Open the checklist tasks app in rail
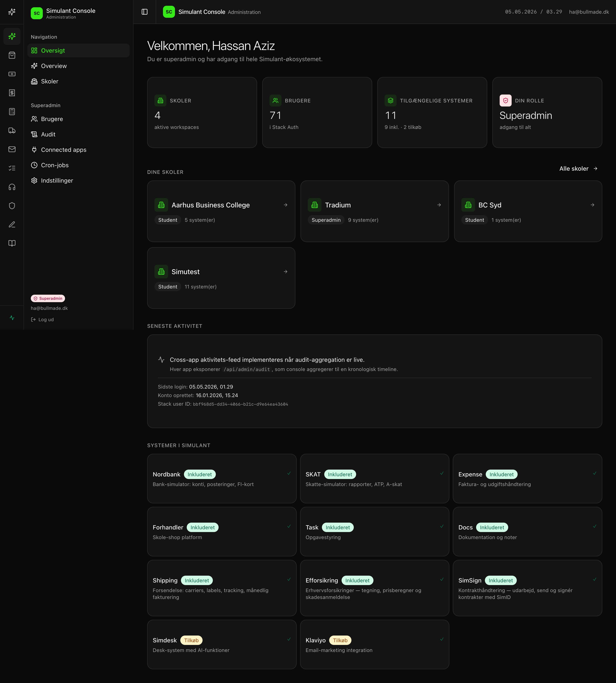616x683 pixels. (x=12, y=168)
